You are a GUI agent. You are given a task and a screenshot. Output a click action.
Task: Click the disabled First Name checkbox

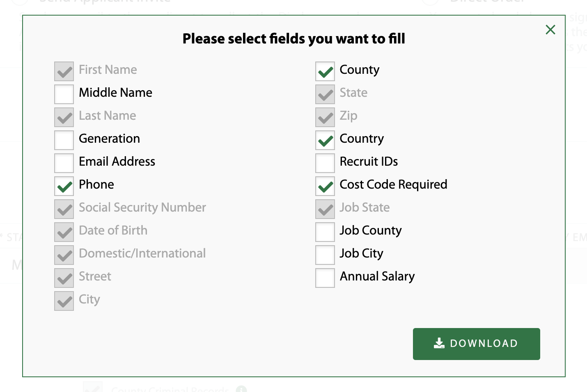[x=64, y=71]
